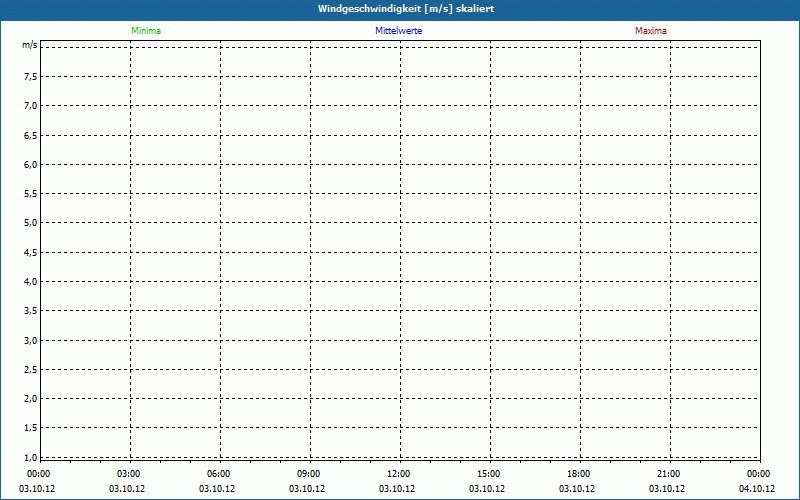Click the 2,5 y-axis value
The width and height of the screenshot is (800, 500).
tap(31, 369)
